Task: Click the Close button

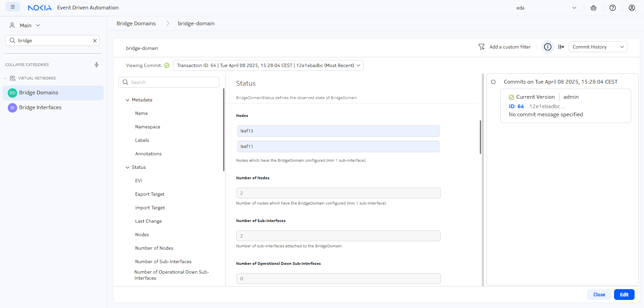Action: (x=599, y=295)
